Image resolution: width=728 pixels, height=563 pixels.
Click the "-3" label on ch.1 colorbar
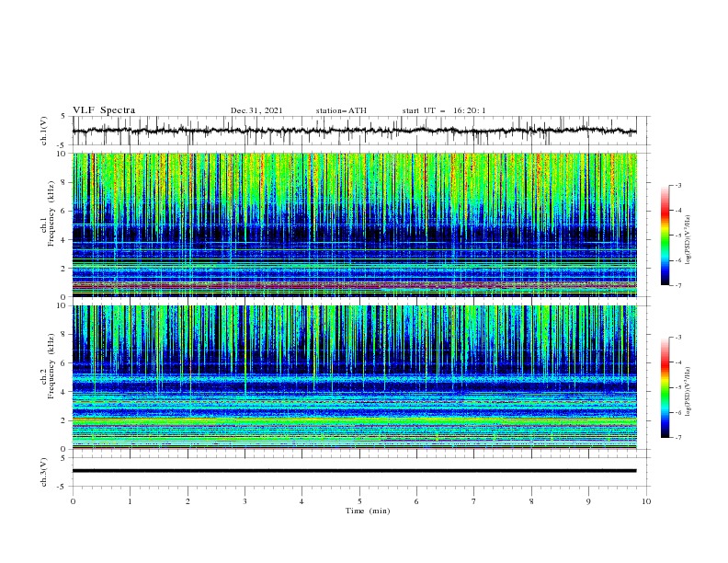click(x=677, y=185)
